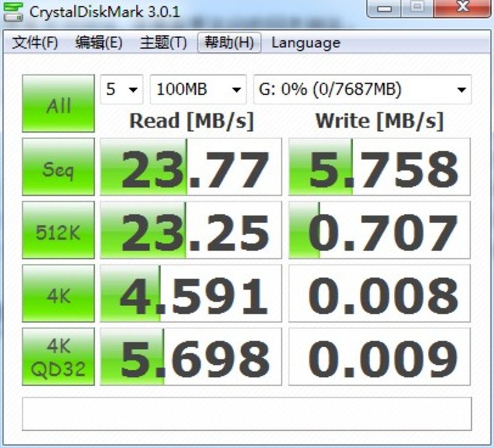The width and height of the screenshot is (494, 448).
Task: Open the Language menu
Action: [x=306, y=43]
